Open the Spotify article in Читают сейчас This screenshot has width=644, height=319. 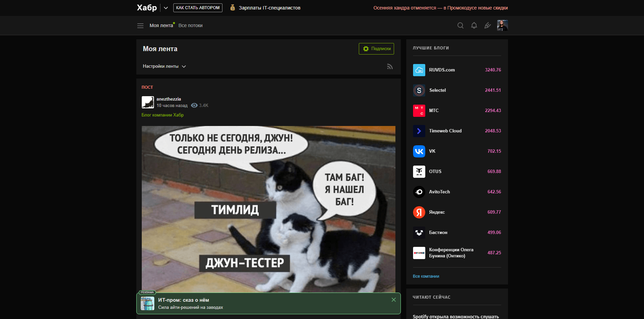[456, 317]
